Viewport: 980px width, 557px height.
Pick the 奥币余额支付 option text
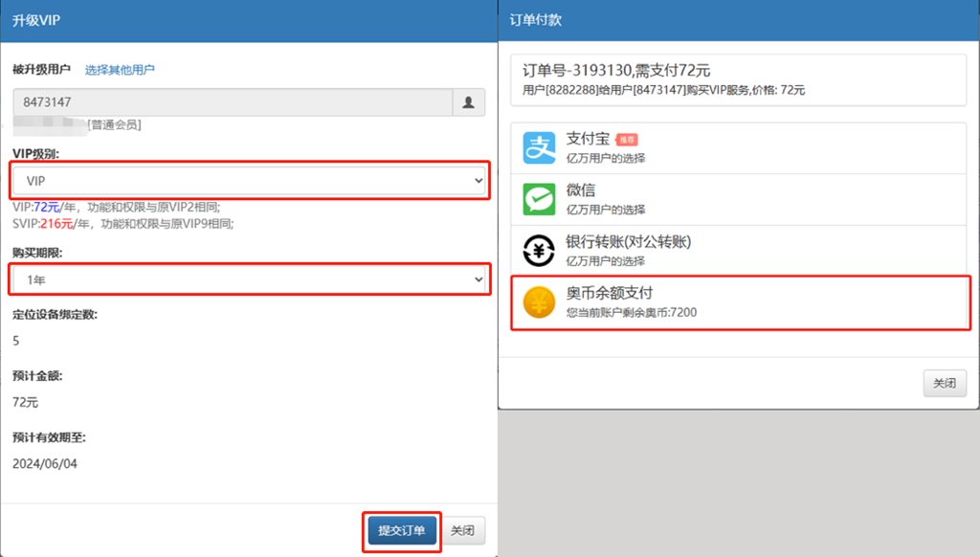[x=610, y=293]
